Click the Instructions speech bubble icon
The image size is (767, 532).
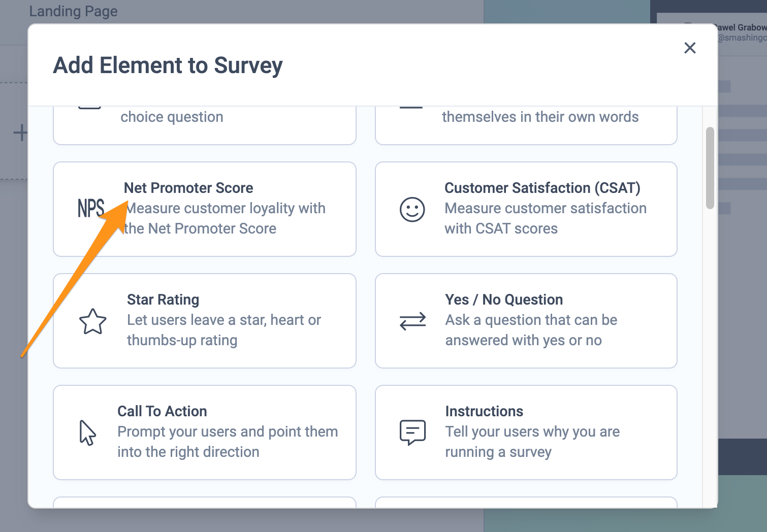(412, 433)
